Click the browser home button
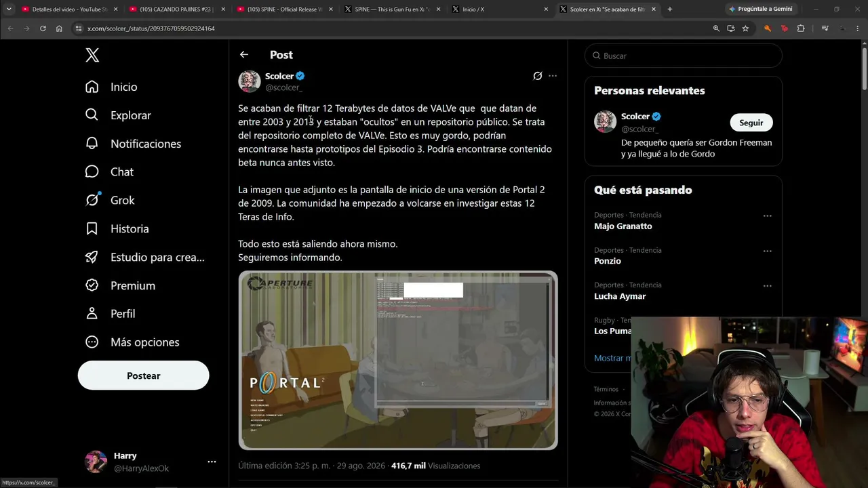Screen dimensions: 868x488 (x=59, y=28)
